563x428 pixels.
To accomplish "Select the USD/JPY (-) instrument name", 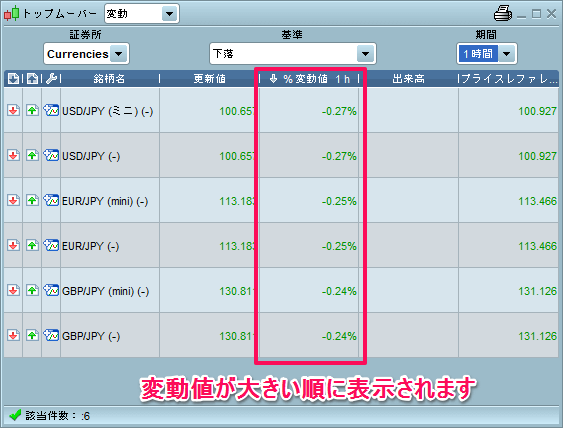I will 91,157.
